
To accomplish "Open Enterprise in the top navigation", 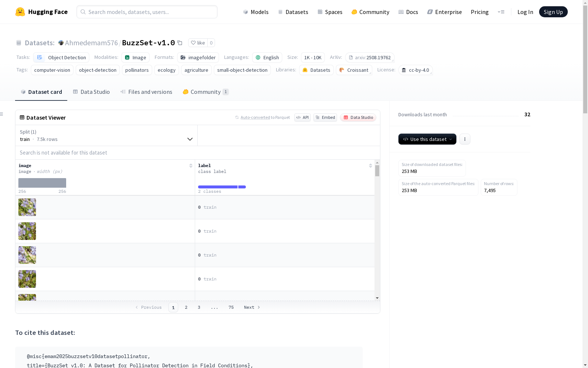I will click(x=445, y=12).
